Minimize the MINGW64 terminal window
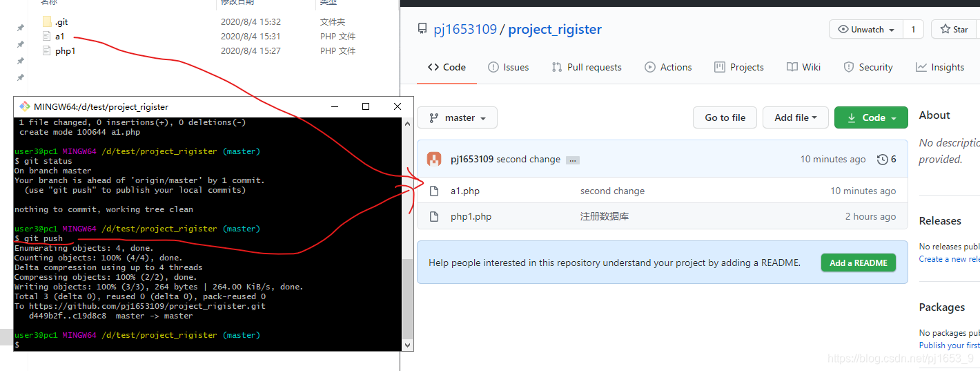The height and width of the screenshot is (371, 980). point(335,106)
